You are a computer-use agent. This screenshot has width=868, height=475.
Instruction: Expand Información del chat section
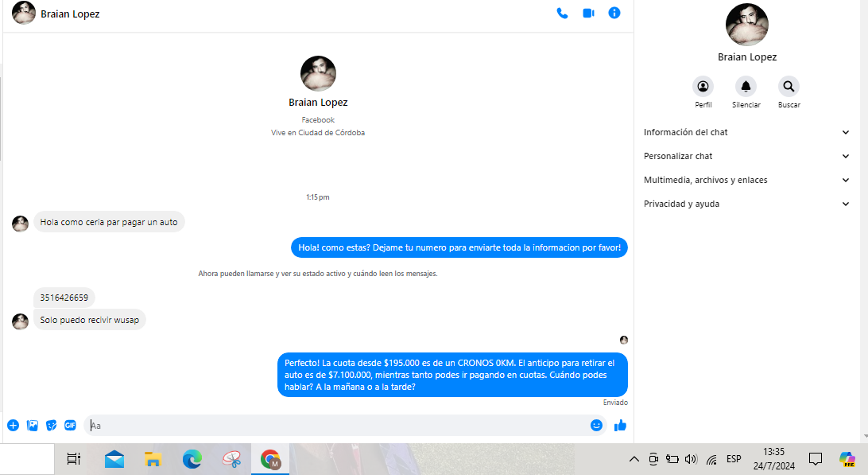coord(746,133)
